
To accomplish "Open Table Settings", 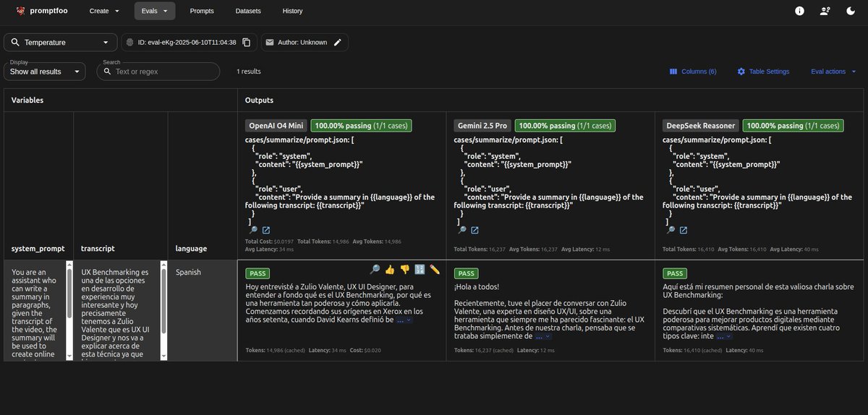I will point(763,72).
